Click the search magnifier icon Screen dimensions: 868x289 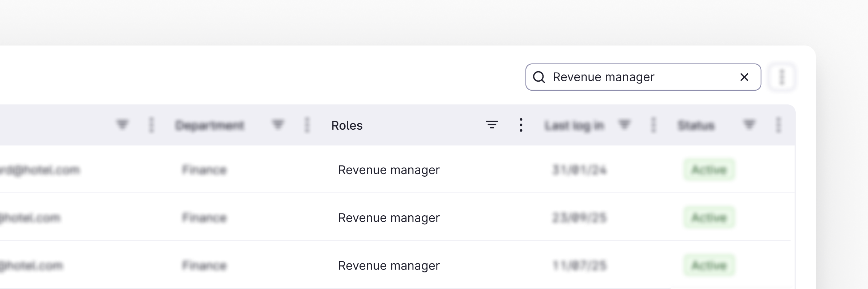(x=539, y=77)
